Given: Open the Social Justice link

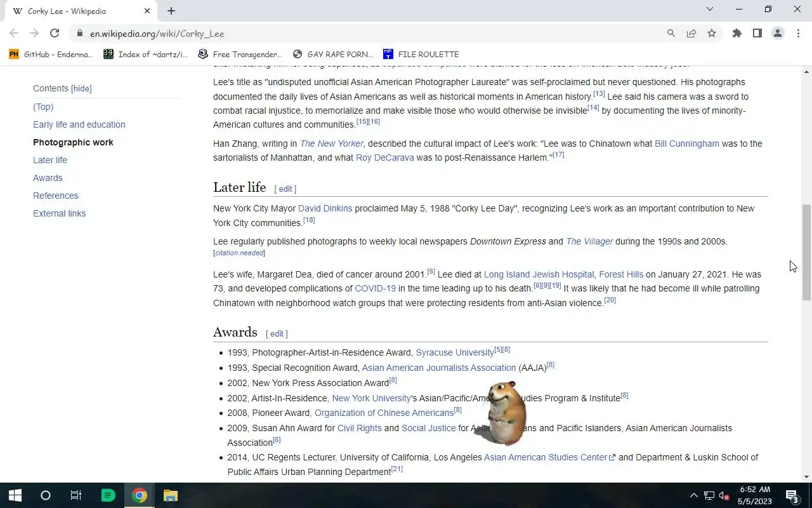Looking at the screenshot, I should click(x=429, y=428).
